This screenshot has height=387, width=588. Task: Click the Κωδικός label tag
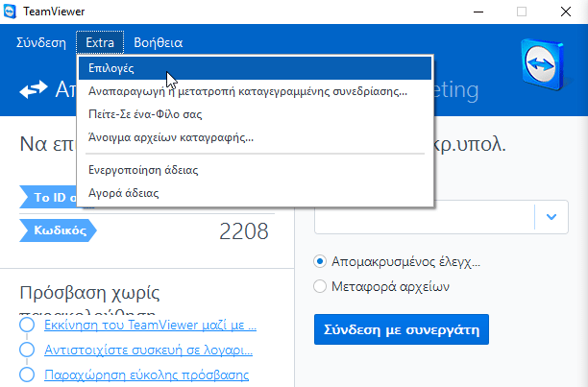pos(58,230)
